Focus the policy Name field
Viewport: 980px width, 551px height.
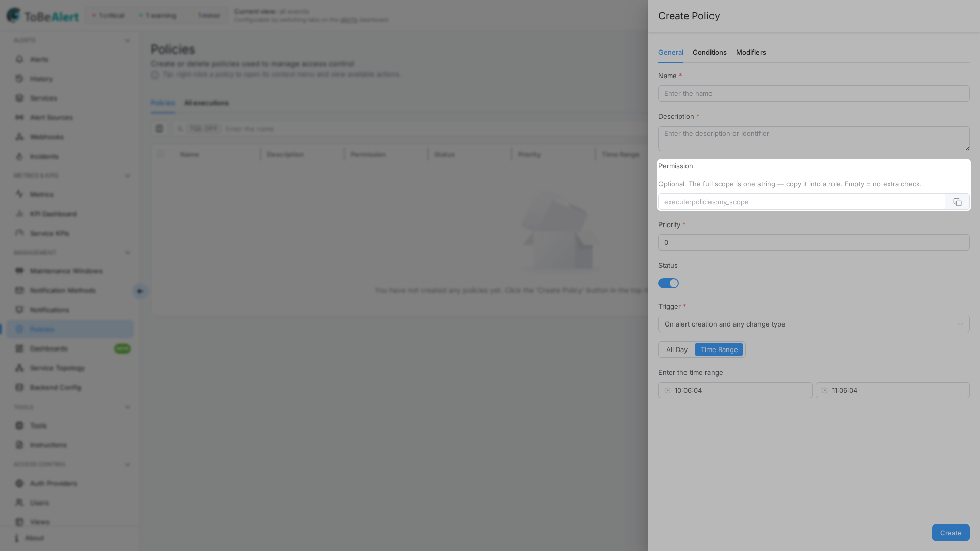(814, 93)
